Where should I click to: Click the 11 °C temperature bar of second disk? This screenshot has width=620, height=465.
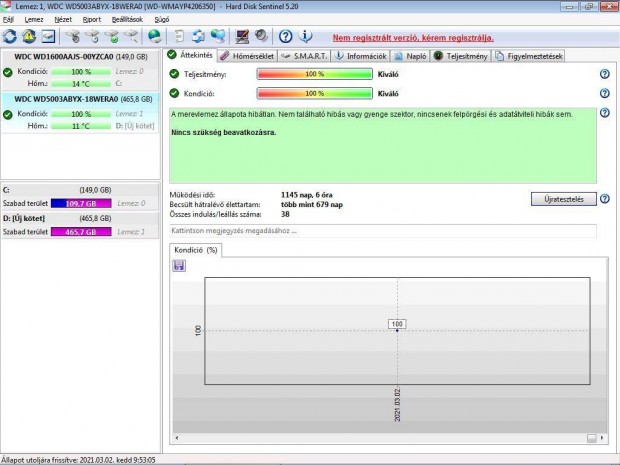tap(81, 126)
